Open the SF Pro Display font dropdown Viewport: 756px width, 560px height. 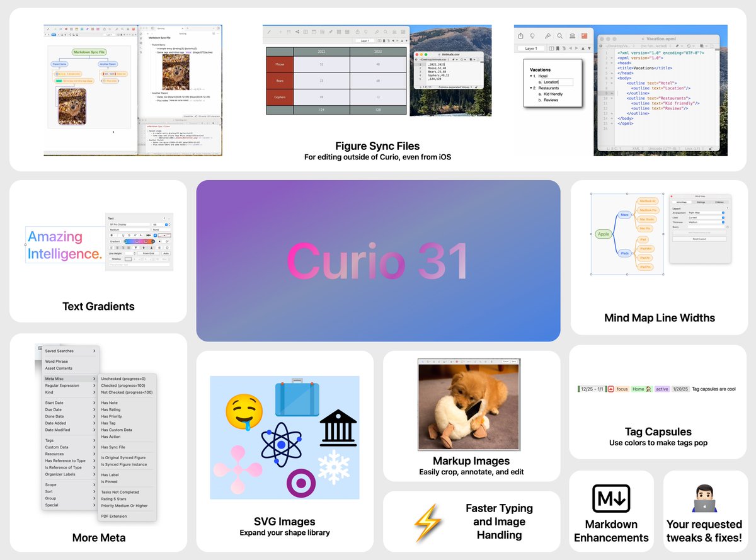pos(129,224)
